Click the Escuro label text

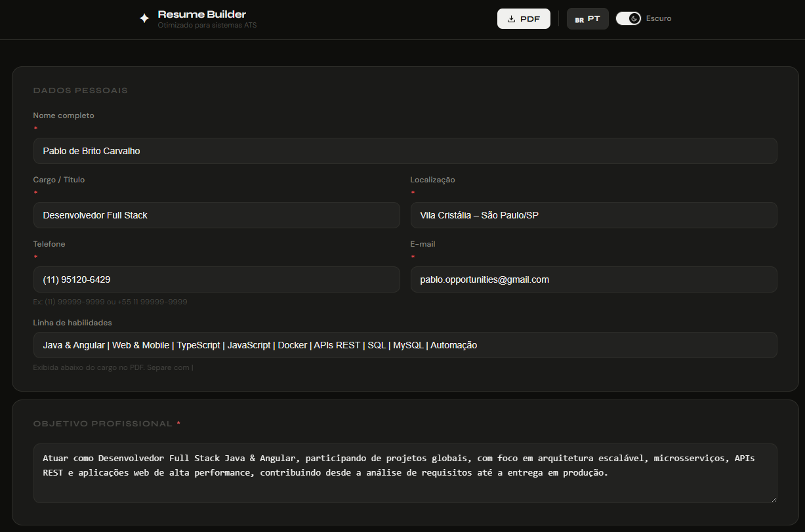click(x=659, y=18)
